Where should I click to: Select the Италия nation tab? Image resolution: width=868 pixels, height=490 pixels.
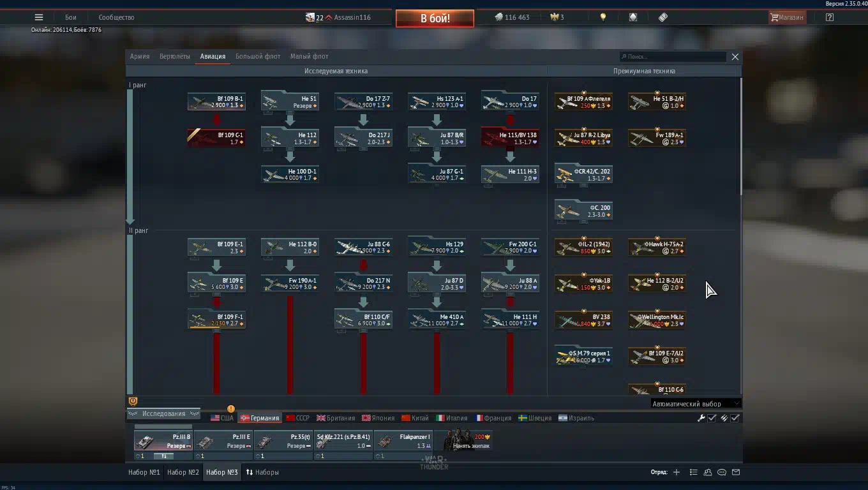click(x=452, y=418)
